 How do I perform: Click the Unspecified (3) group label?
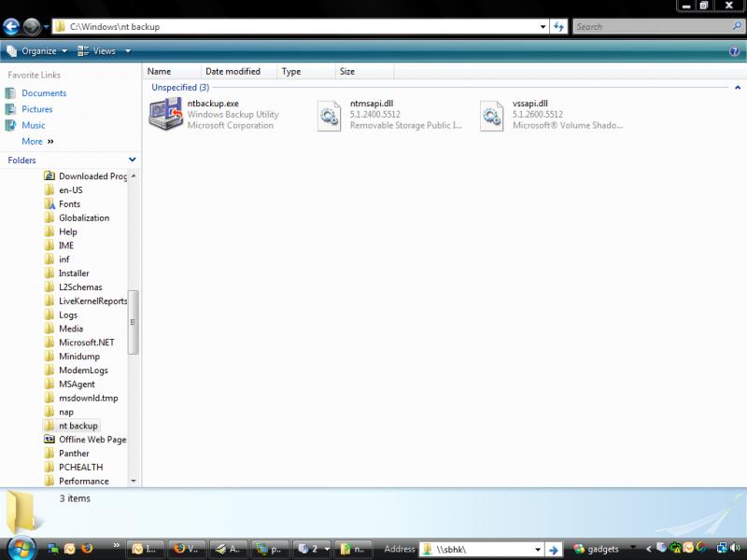pos(180,87)
